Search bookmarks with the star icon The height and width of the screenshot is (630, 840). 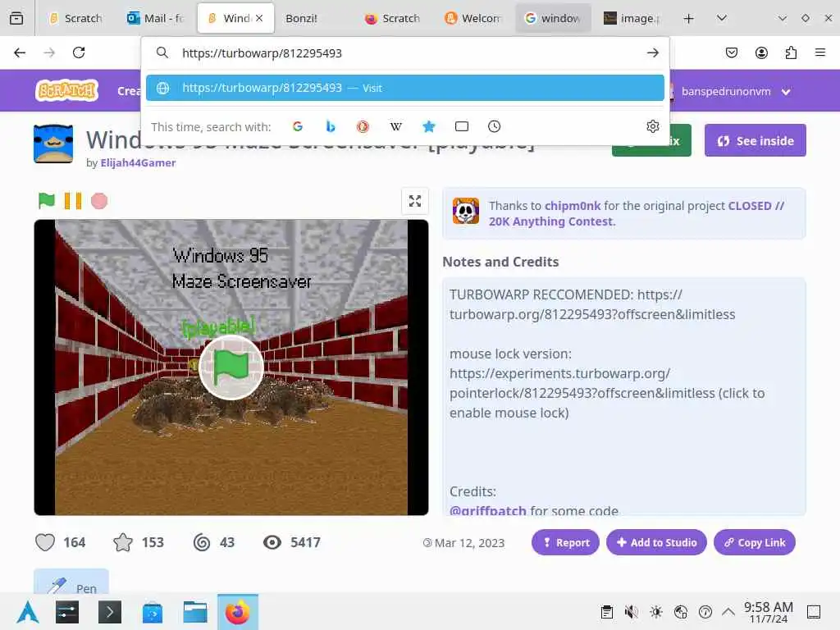(x=428, y=126)
